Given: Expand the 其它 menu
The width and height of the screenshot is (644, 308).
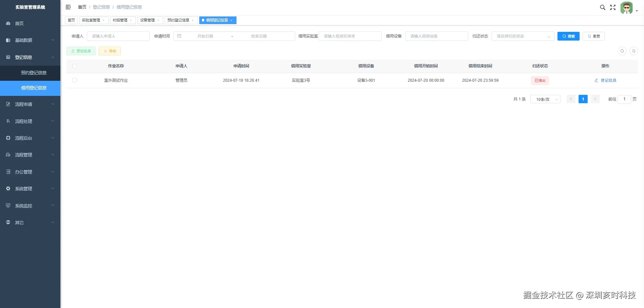Looking at the screenshot, I should pyautogui.click(x=30, y=223).
